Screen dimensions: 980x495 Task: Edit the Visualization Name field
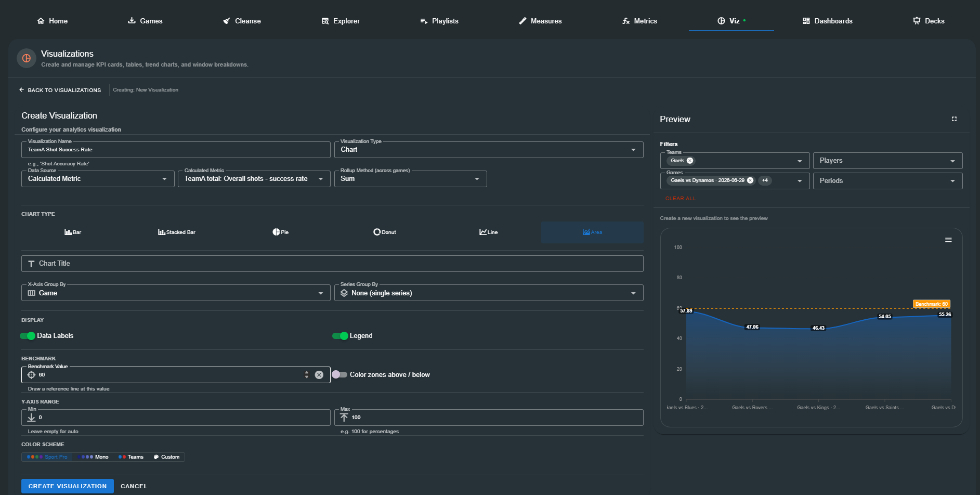(176, 150)
